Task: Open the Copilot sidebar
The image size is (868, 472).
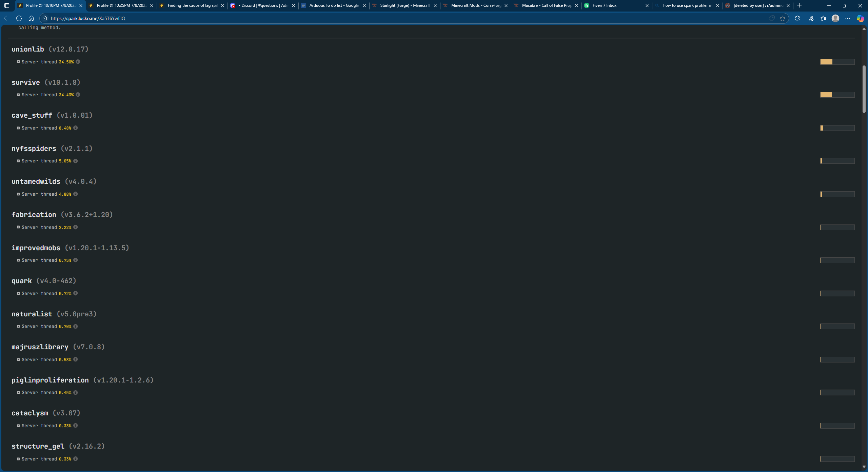Action: click(x=860, y=18)
